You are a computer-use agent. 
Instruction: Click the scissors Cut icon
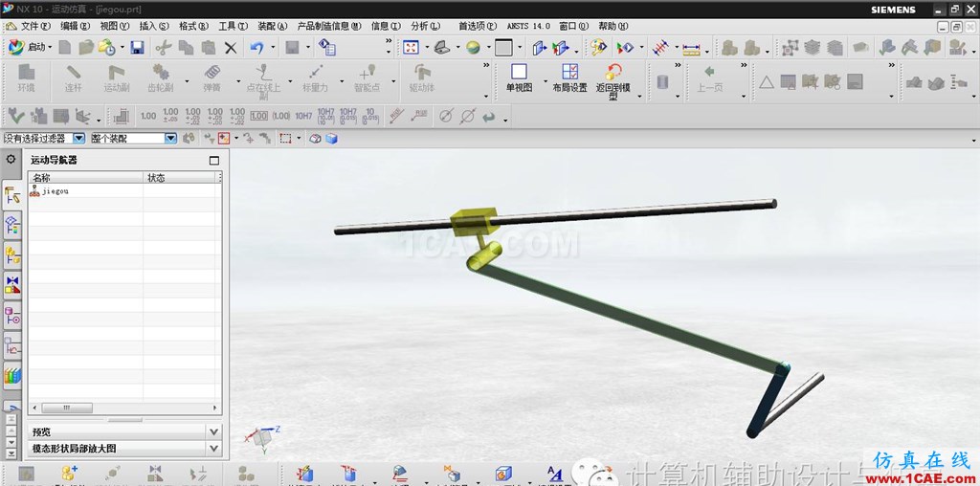click(164, 48)
